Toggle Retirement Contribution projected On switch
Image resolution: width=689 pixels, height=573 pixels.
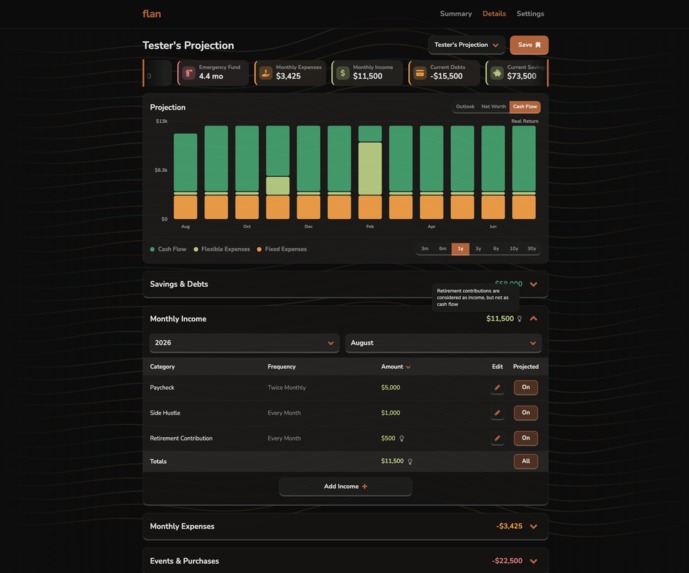click(526, 438)
